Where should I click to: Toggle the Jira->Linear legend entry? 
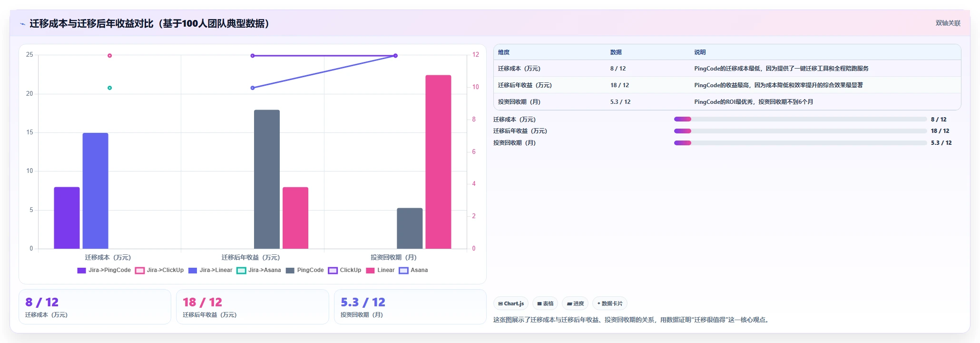pos(210,270)
